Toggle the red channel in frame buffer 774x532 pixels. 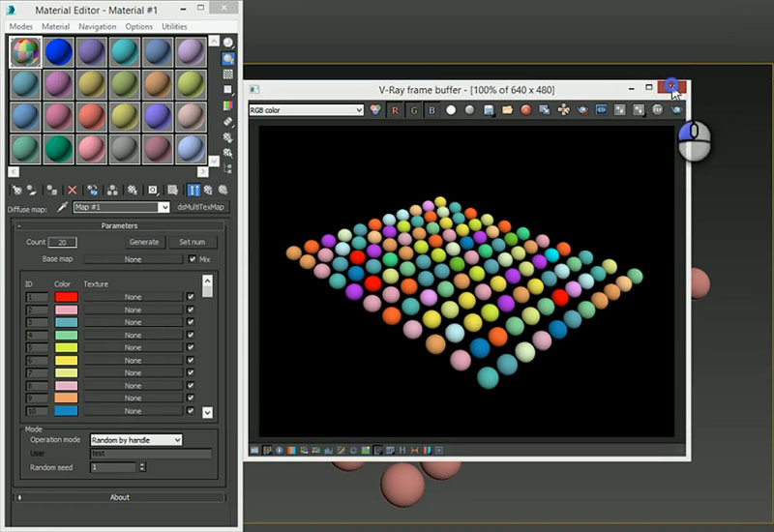(395, 110)
